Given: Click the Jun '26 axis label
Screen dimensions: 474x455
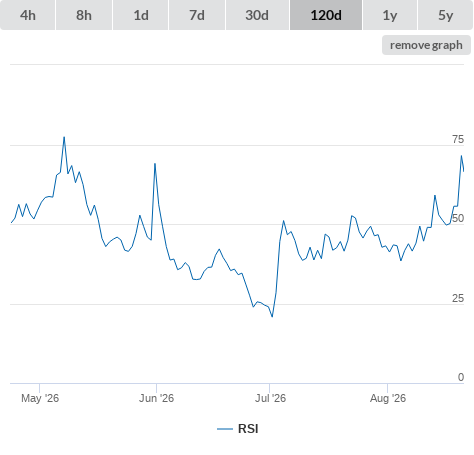Looking at the screenshot, I should point(156,398).
